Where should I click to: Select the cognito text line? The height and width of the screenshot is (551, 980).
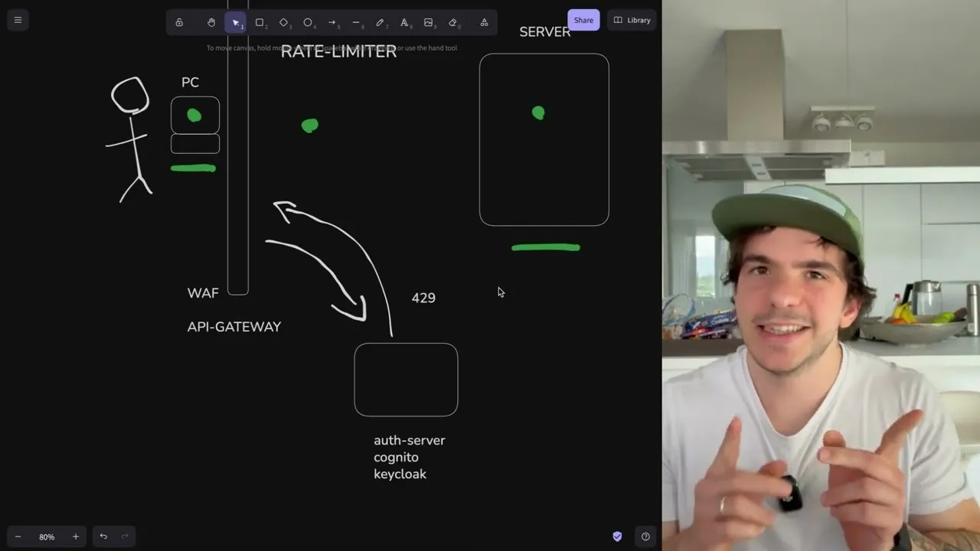[396, 458]
